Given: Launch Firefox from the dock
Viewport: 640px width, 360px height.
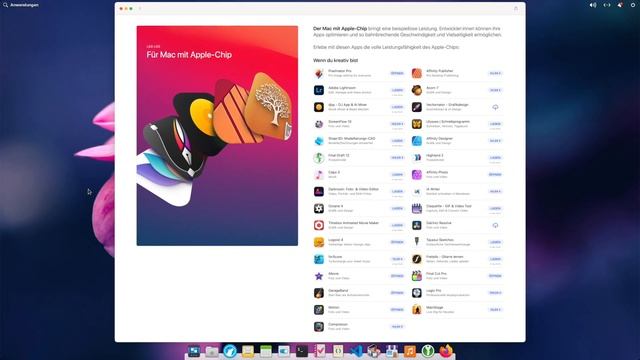Looking at the screenshot, I should pyautogui.click(x=446, y=351).
